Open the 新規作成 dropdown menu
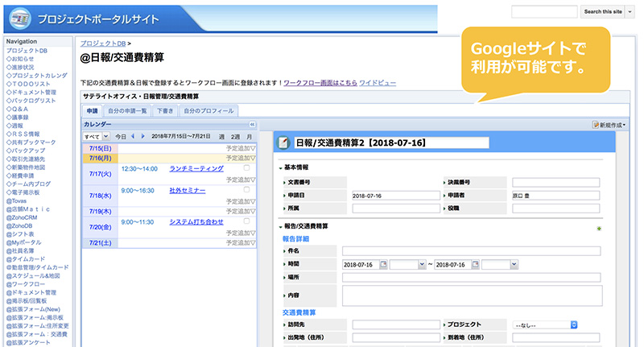Image resolution: width=644 pixels, height=347 pixels. [x=609, y=125]
